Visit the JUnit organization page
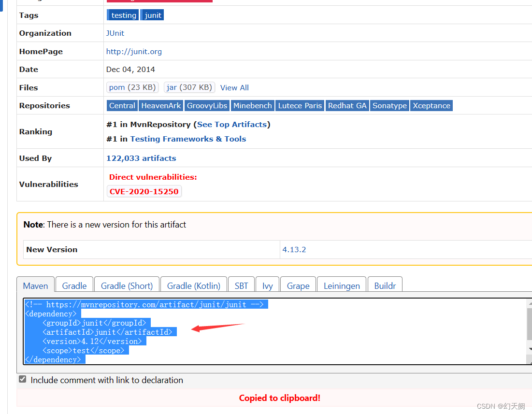Image resolution: width=532 pixels, height=414 pixels. pyautogui.click(x=115, y=33)
